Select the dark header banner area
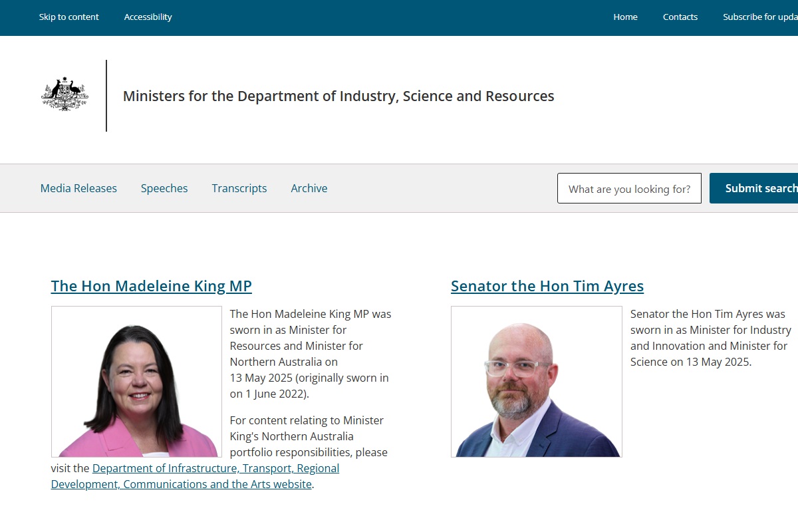 (399, 17)
